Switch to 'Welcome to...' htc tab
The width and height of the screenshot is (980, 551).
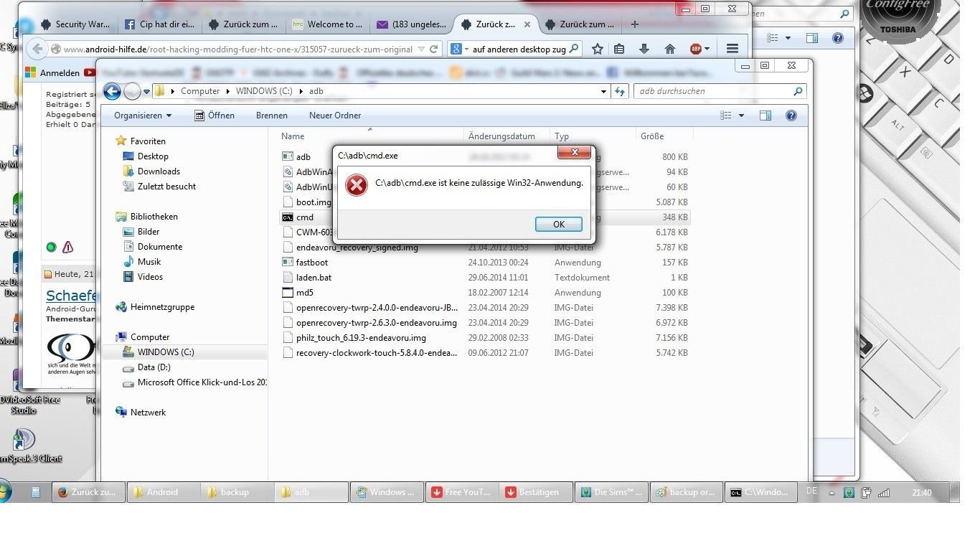(x=329, y=24)
